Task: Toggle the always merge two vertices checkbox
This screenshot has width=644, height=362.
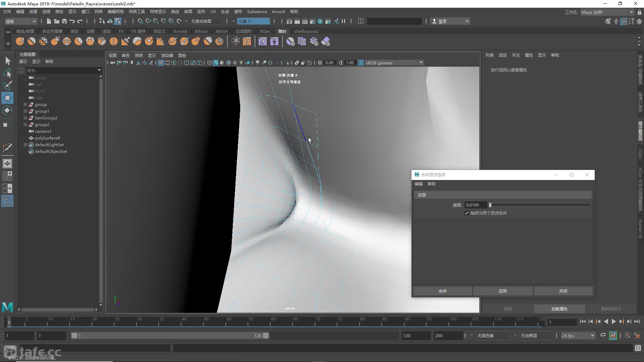Action: [467, 213]
